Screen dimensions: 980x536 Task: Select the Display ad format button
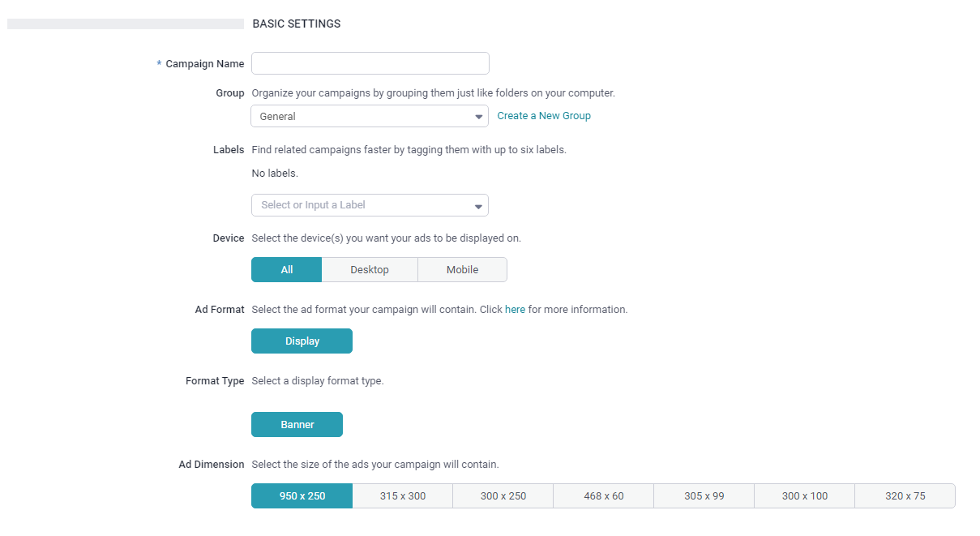(302, 341)
